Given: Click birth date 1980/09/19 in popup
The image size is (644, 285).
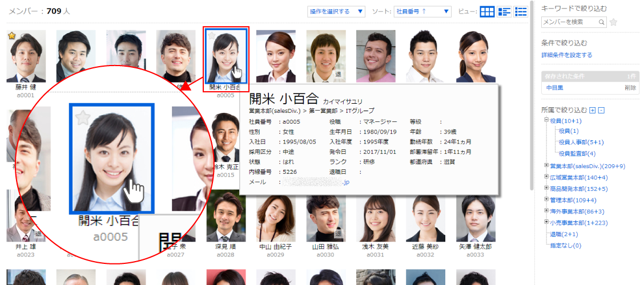Looking at the screenshot, I should click(380, 132).
